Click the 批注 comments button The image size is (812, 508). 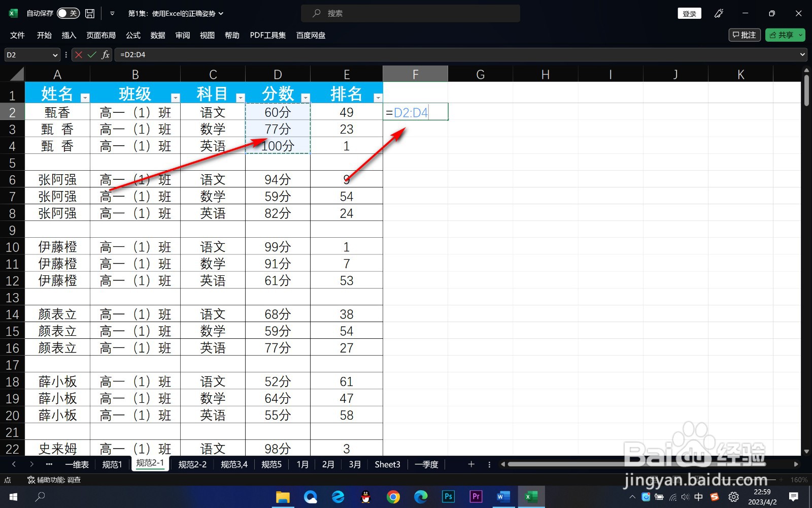coord(745,35)
